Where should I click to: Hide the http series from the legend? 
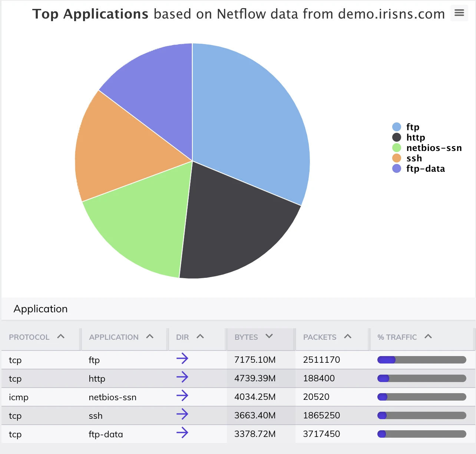(415, 137)
